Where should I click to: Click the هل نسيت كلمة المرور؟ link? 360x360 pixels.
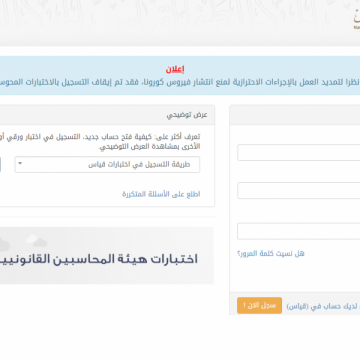pyautogui.click(x=271, y=254)
